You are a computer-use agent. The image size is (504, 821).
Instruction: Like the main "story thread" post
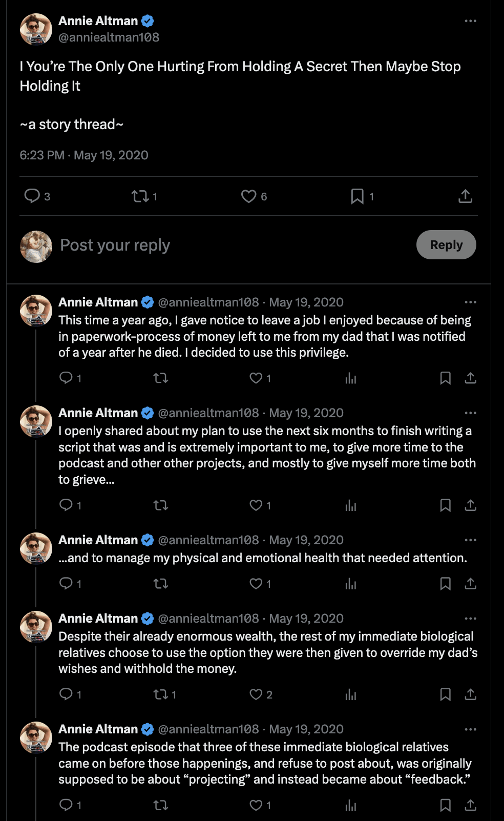tap(249, 196)
